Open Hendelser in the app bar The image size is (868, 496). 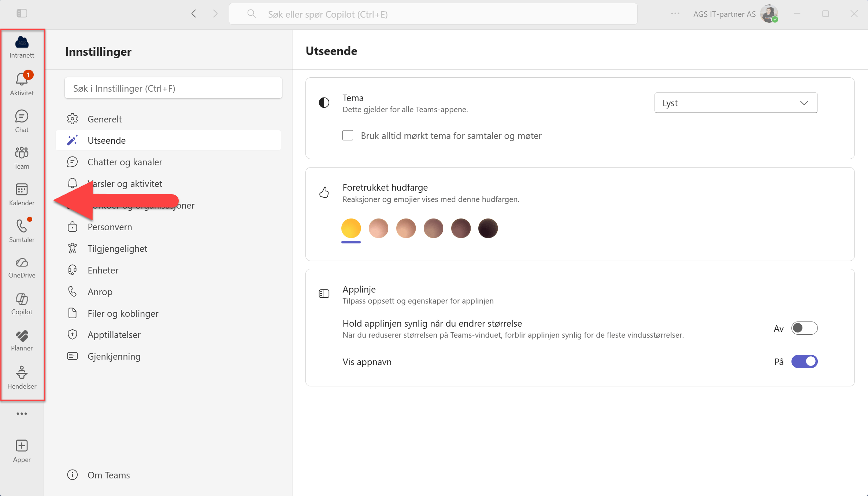click(x=22, y=378)
